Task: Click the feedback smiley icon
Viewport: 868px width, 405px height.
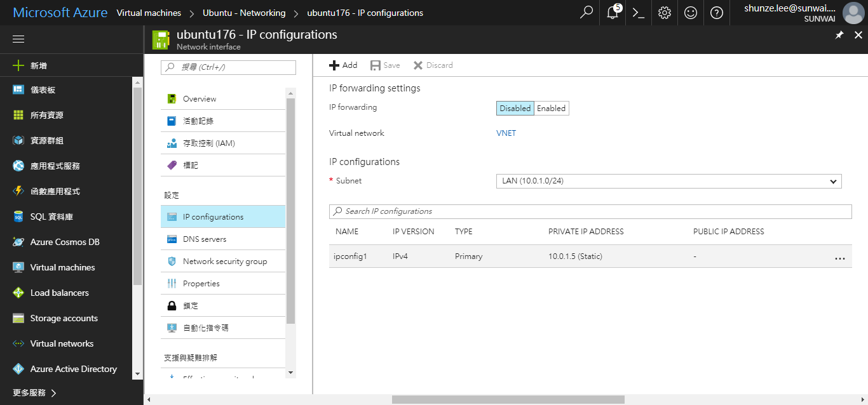Action: pyautogui.click(x=691, y=13)
